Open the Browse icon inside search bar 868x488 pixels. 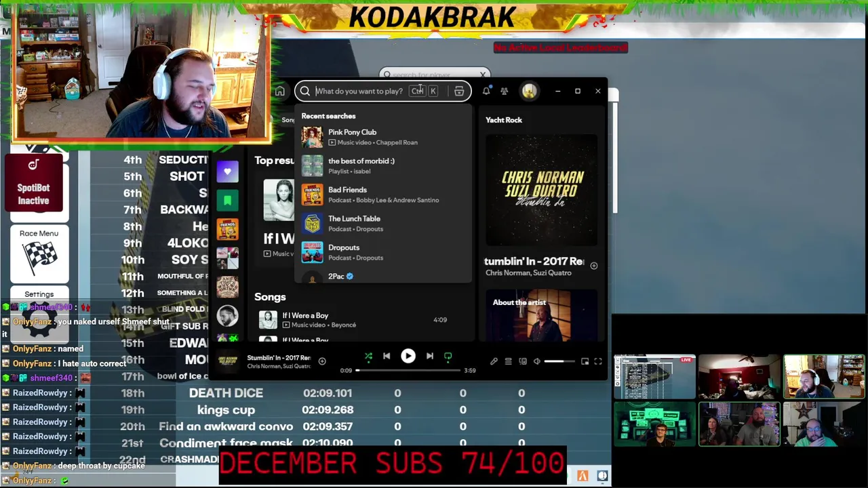pyautogui.click(x=459, y=91)
